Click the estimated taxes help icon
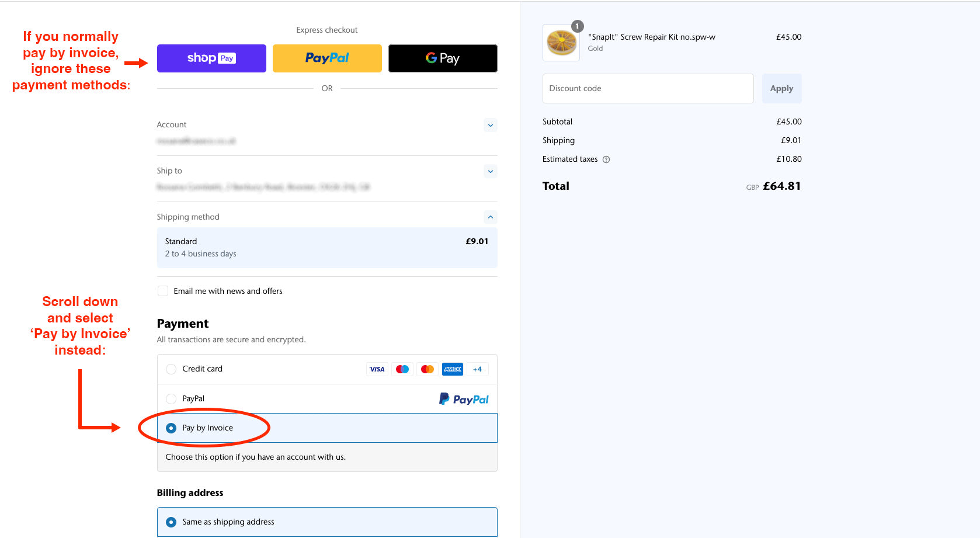 [606, 159]
